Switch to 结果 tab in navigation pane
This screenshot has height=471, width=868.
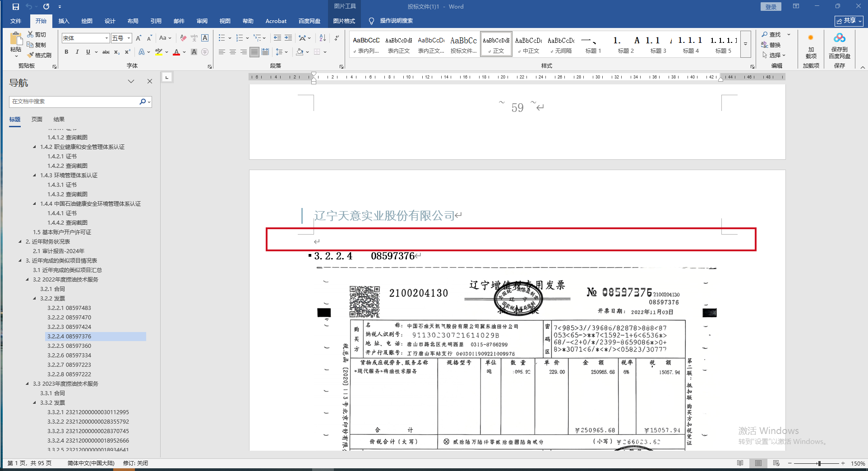59,119
